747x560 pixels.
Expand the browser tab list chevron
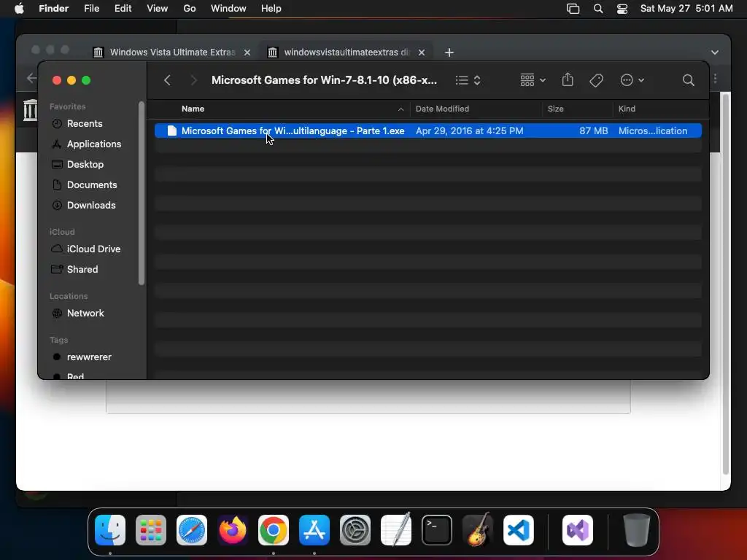click(714, 52)
